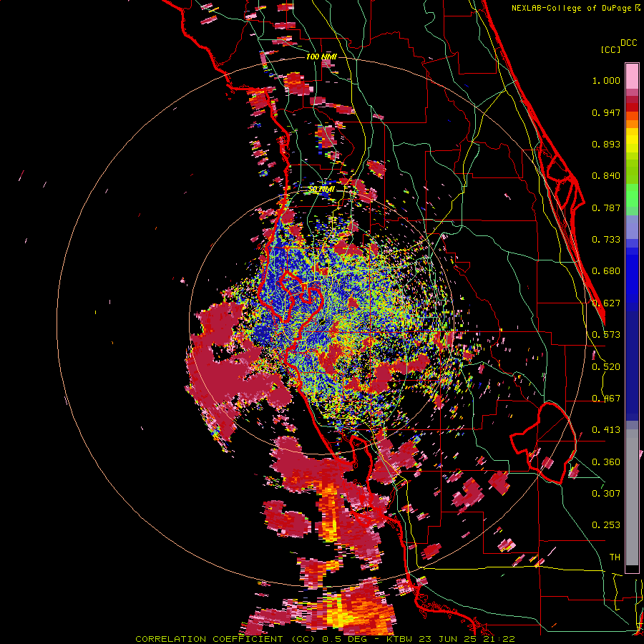The width and height of the screenshot is (644, 644).
Task: Click the DCC label above the color bar
Action: click(629, 43)
